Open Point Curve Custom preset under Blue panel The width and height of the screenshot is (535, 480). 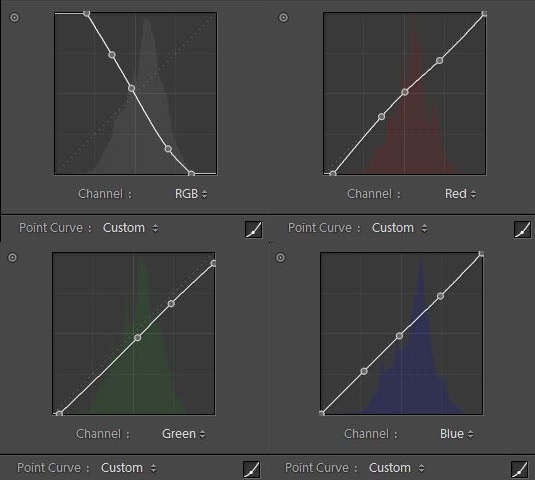tap(397, 468)
